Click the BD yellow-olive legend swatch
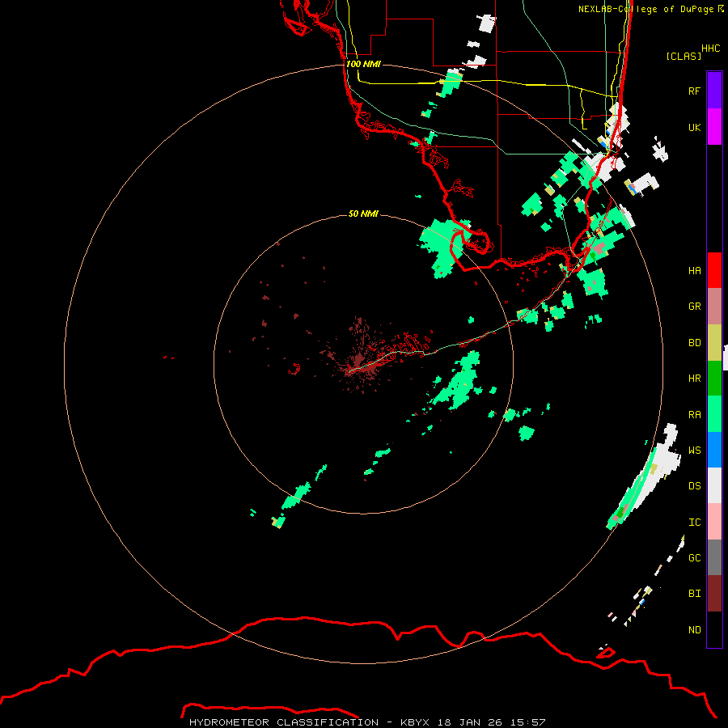This screenshot has height=728, width=728. (714, 343)
